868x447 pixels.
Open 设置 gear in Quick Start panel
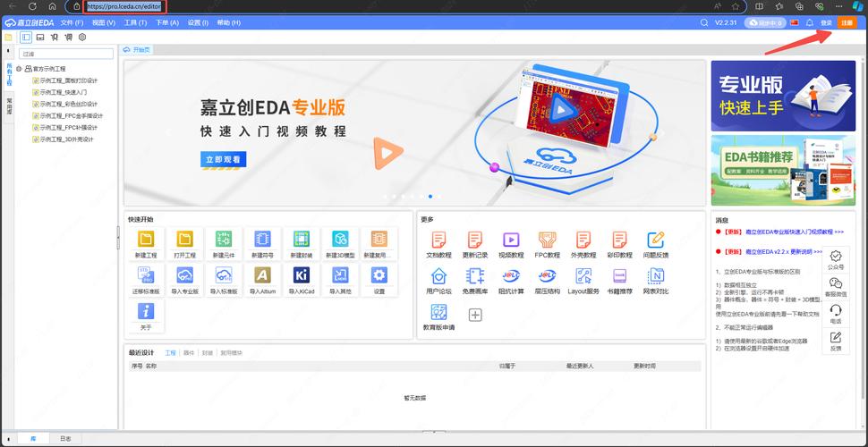coord(379,275)
